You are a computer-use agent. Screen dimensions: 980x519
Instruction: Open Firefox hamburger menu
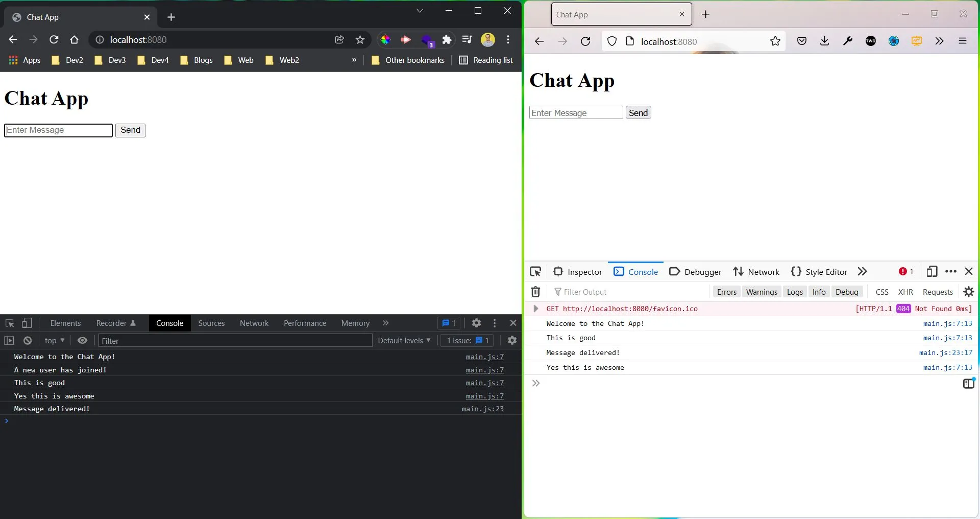(x=963, y=41)
